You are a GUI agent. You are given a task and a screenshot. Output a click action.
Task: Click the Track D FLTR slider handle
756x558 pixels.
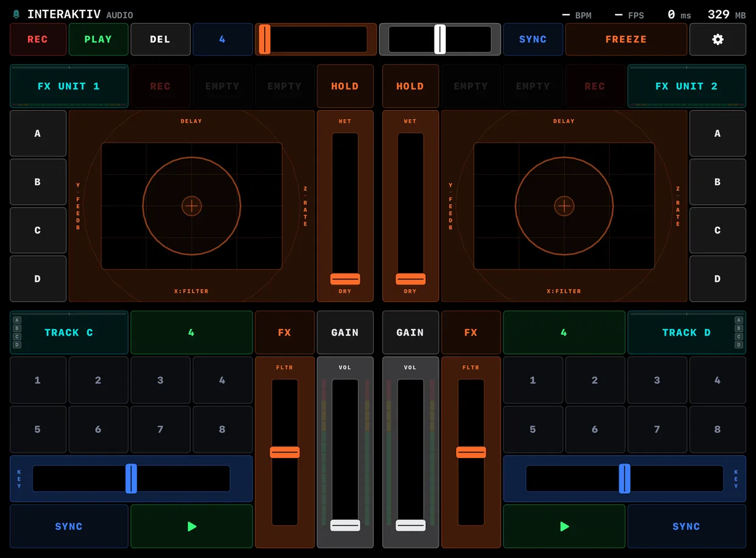click(471, 452)
